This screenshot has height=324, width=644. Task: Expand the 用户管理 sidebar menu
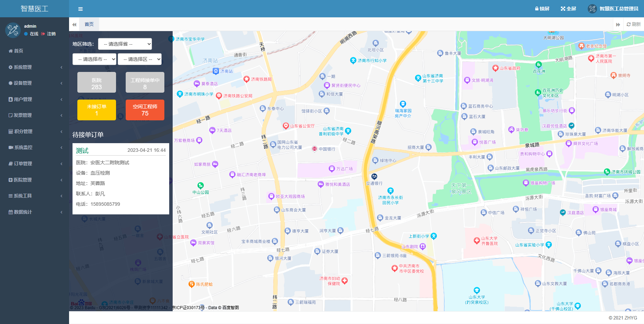click(35, 99)
